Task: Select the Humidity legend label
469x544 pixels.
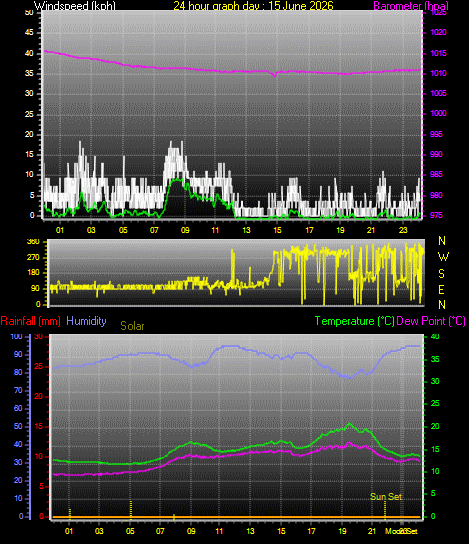Action: coord(86,321)
